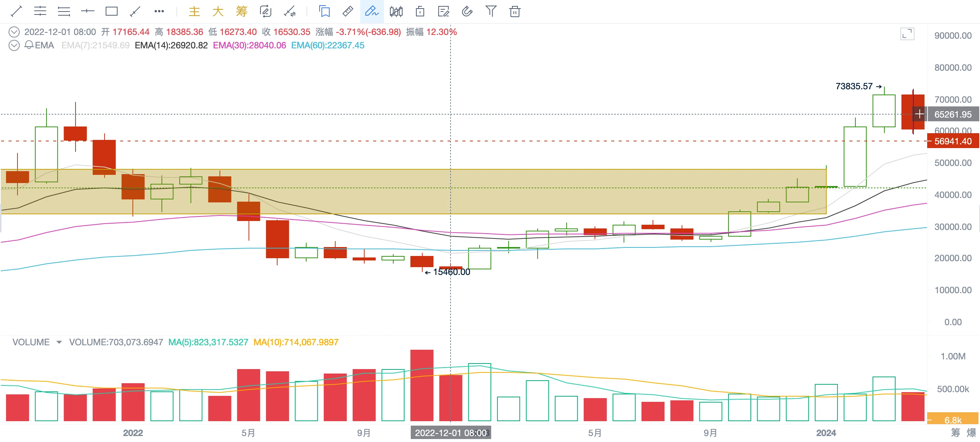Collapse the candle info row chevron
Viewport: 980px width, 442px height.
(x=14, y=32)
